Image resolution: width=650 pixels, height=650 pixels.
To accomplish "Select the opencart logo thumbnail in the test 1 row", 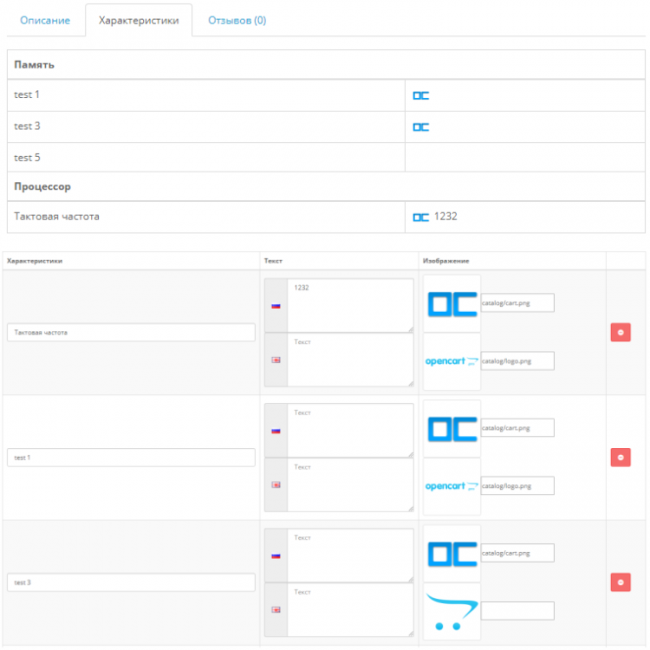I will (x=452, y=486).
